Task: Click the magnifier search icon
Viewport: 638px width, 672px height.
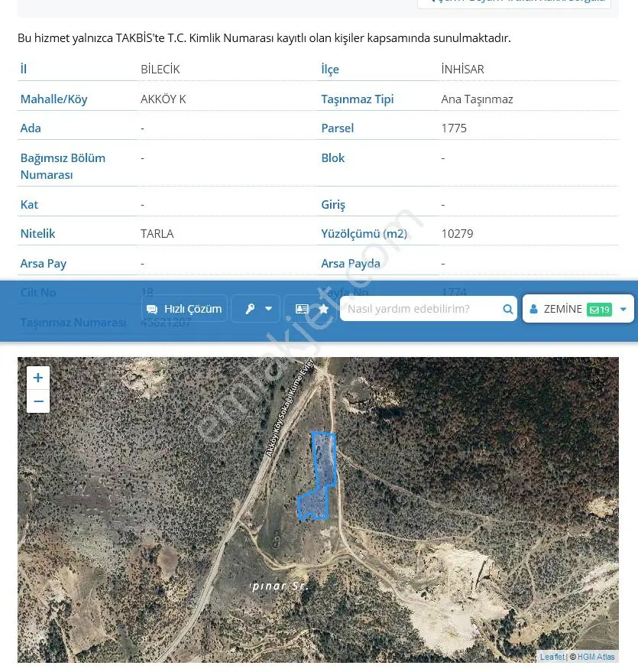Action: click(507, 309)
